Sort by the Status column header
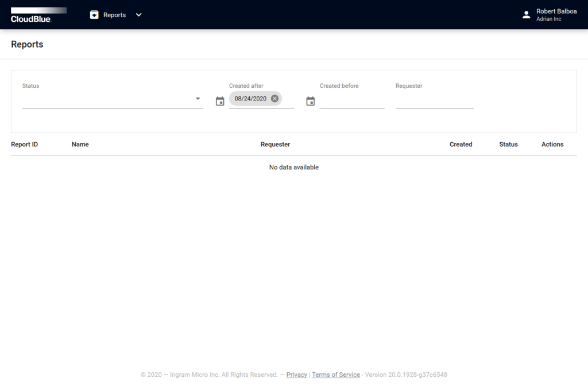Viewport: 588px width, 390px height. click(x=508, y=144)
